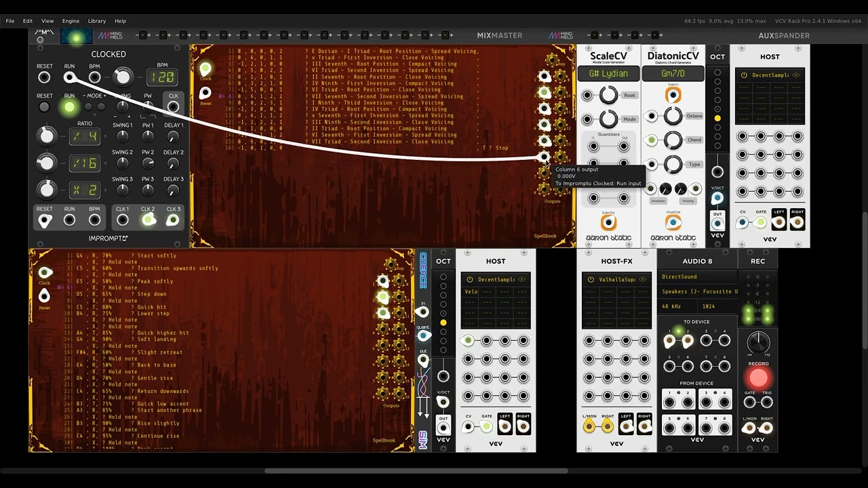The width and height of the screenshot is (868, 488).
Task: Click the TRIG jack on the REC module
Action: (x=767, y=403)
